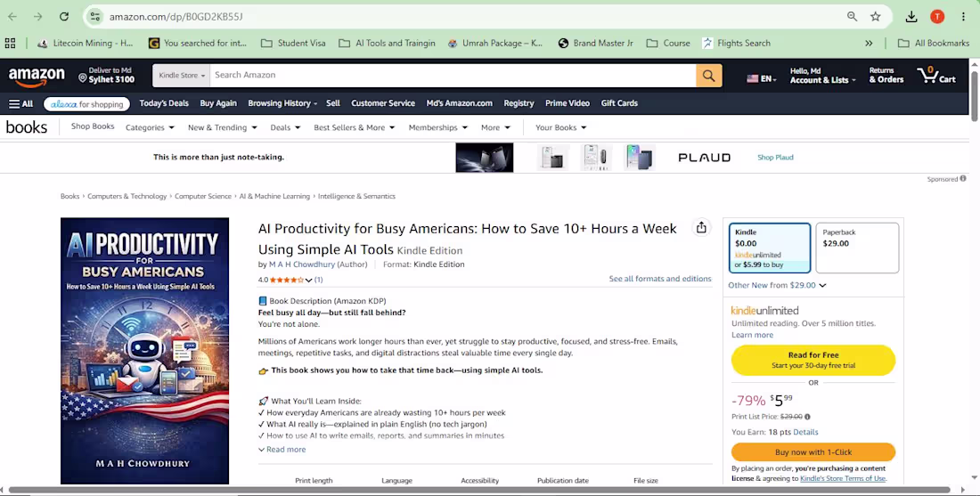Select the Paperback $29.00 format

(857, 248)
